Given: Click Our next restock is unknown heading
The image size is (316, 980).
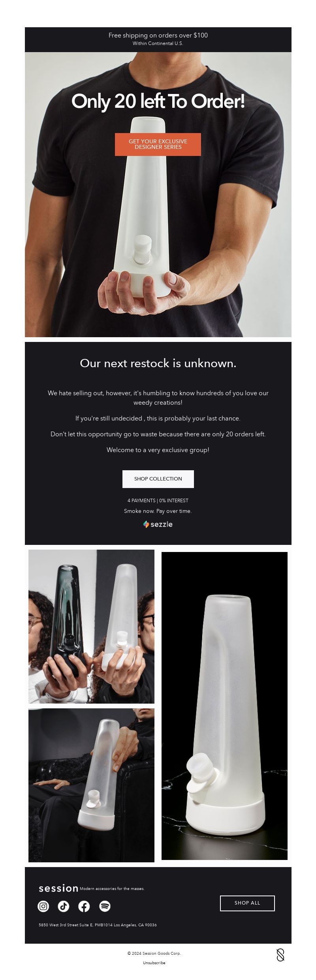Looking at the screenshot, I should click(x=158, y=363).
